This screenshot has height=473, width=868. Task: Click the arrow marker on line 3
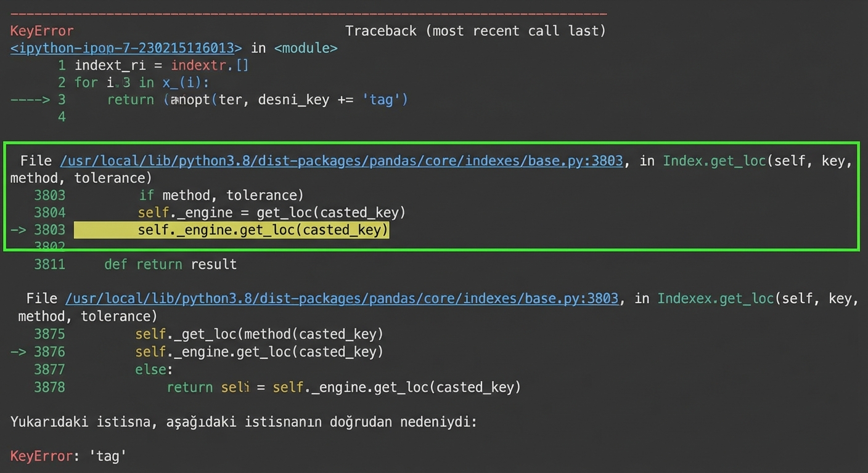tap(30, 99)
